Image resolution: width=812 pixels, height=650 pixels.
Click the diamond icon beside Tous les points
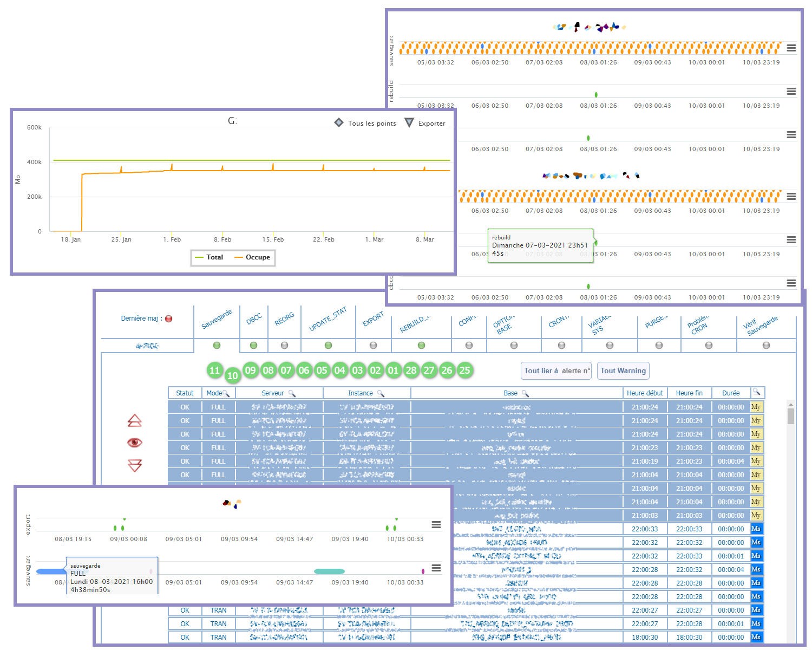[339, 122]
